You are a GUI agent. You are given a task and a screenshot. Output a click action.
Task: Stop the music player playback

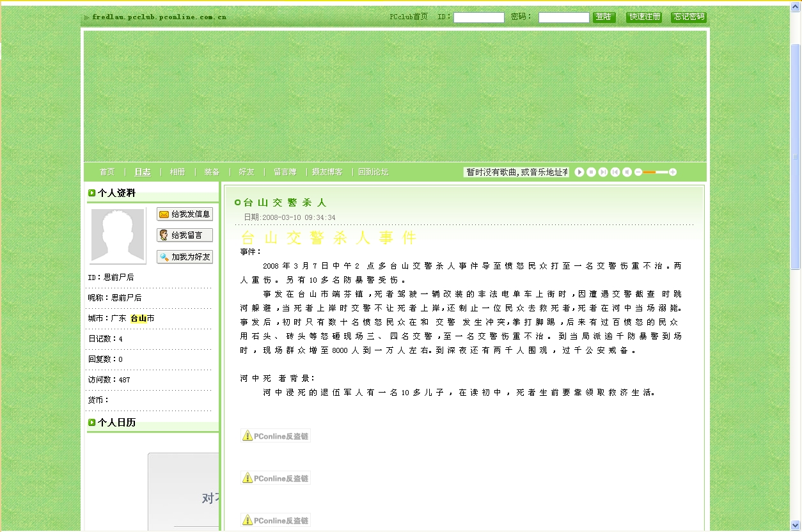[x=591, y=172]
